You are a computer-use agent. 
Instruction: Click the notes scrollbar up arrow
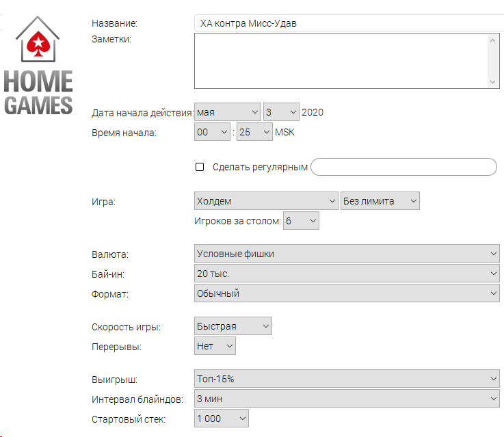(x=492, y=40)
